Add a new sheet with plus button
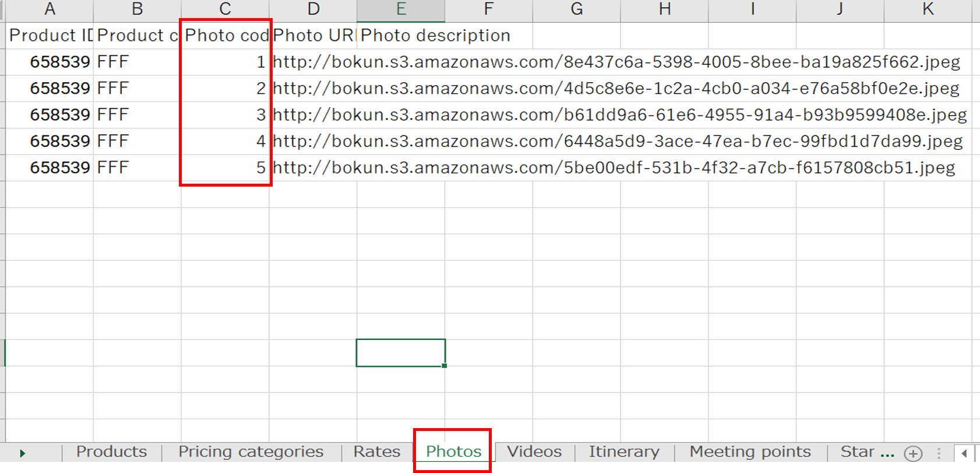Image resolution: width=980 pixels, height=473 pixels. coord(913,453)
